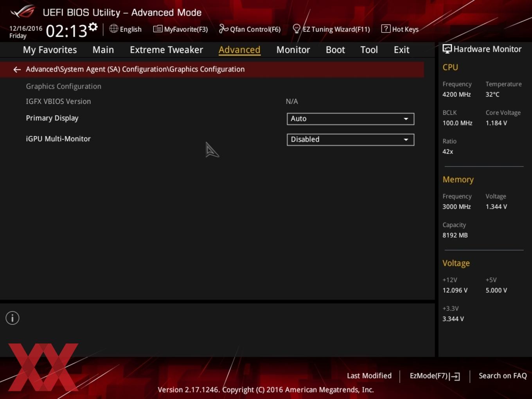Open the Primary Display dropdown
The height and width of the screenshot is (399, 532).
pyautogui.click(x=350, y=119)
